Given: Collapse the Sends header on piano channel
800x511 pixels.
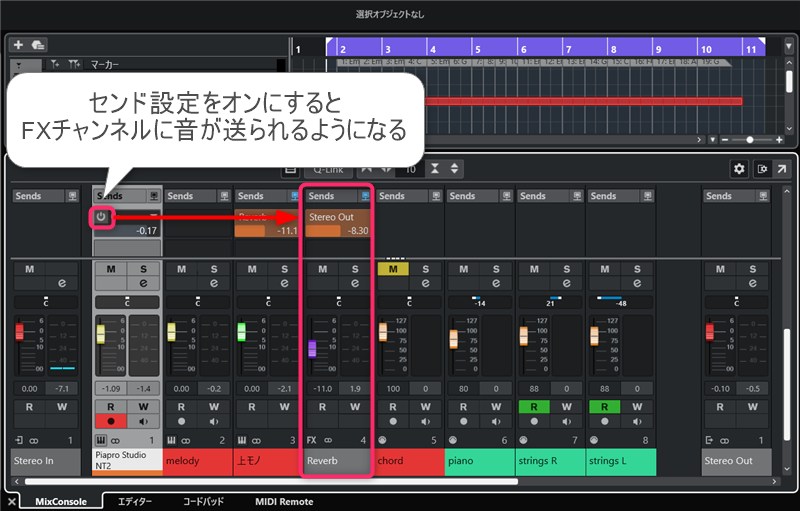Looking at the screenshot, I should [x=470, y=196].
